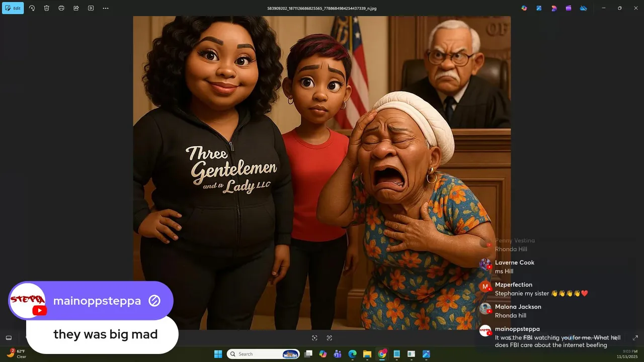Click the zoom-to-fit icon below the photo
This screenshot has height=362, width=644.
click(314, 338)
